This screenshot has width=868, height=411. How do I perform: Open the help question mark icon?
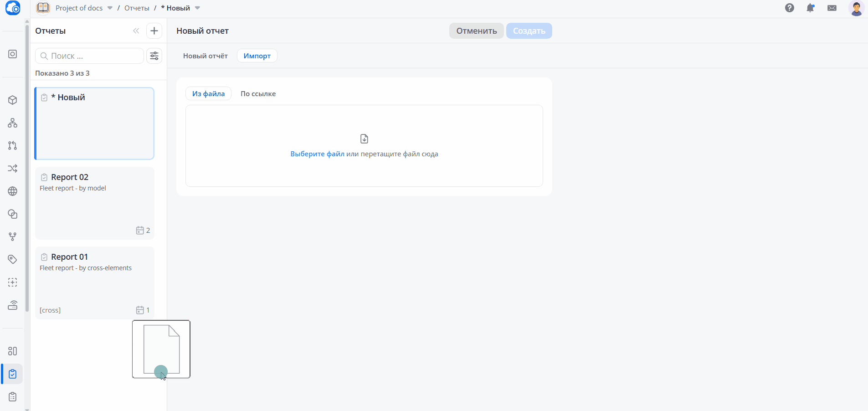pyautogui.click(x=790, y=8)
